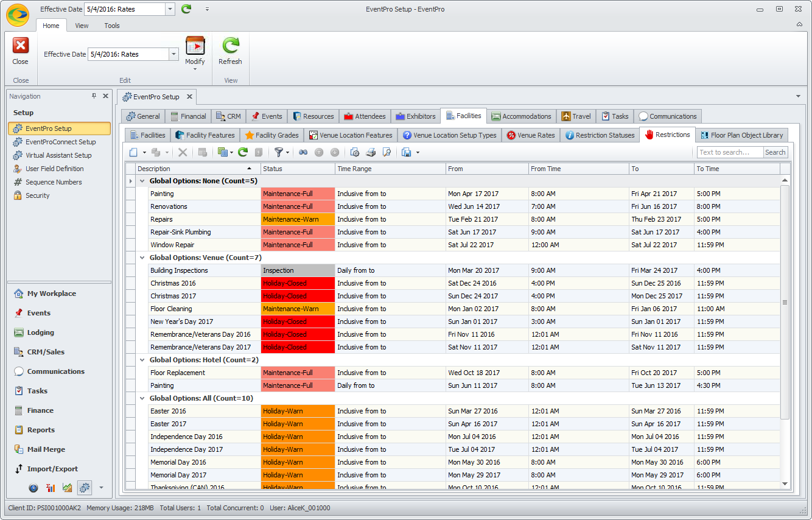
Task: Select the Window Repair row
Action: 464,245
